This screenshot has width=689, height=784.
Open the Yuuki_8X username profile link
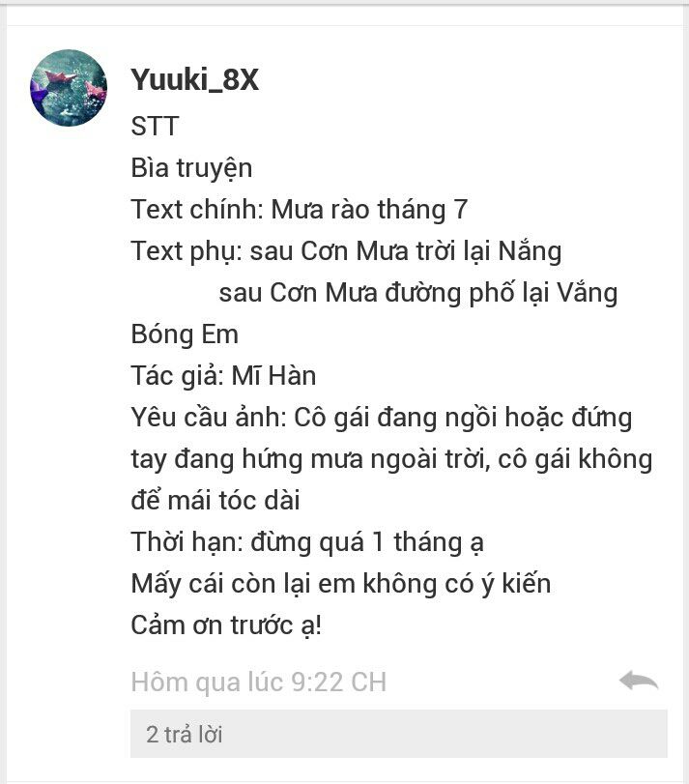click(195, 79)
